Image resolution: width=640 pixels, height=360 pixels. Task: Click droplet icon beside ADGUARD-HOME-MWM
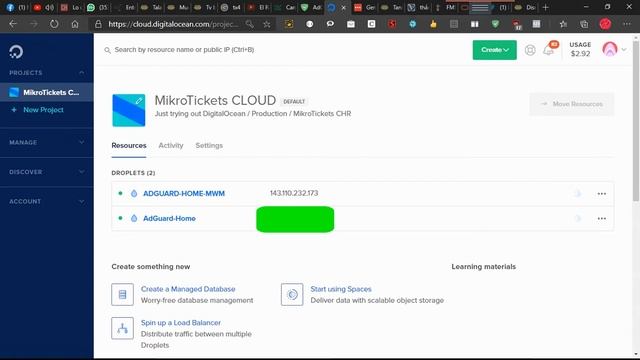click(134, 193)
